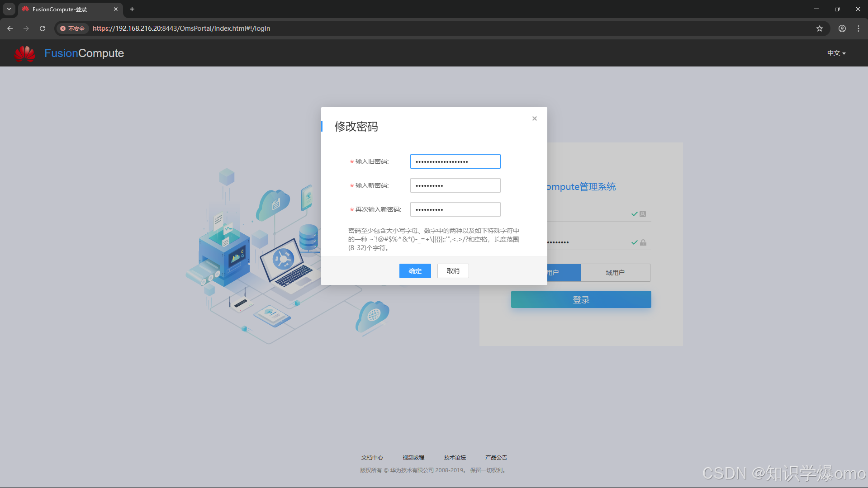868x488 pixels.
Task: Click the user icon in username field
Action: [x=643, y=214]
